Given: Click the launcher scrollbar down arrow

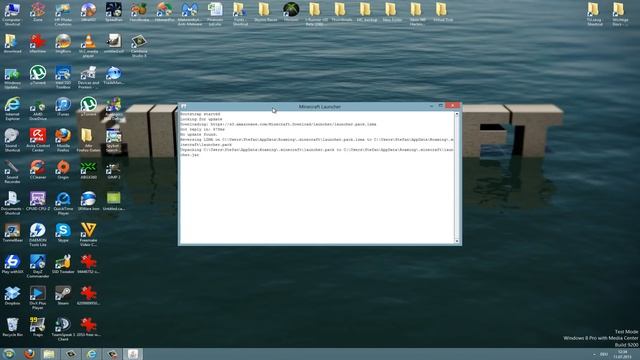Looking at the screenshot, I should [x=457, y=241].
